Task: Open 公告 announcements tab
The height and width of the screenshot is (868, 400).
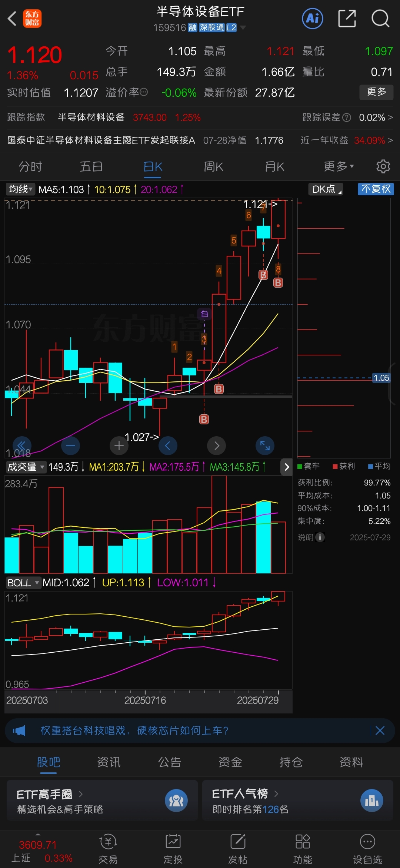Action: (x=170, y=762)
